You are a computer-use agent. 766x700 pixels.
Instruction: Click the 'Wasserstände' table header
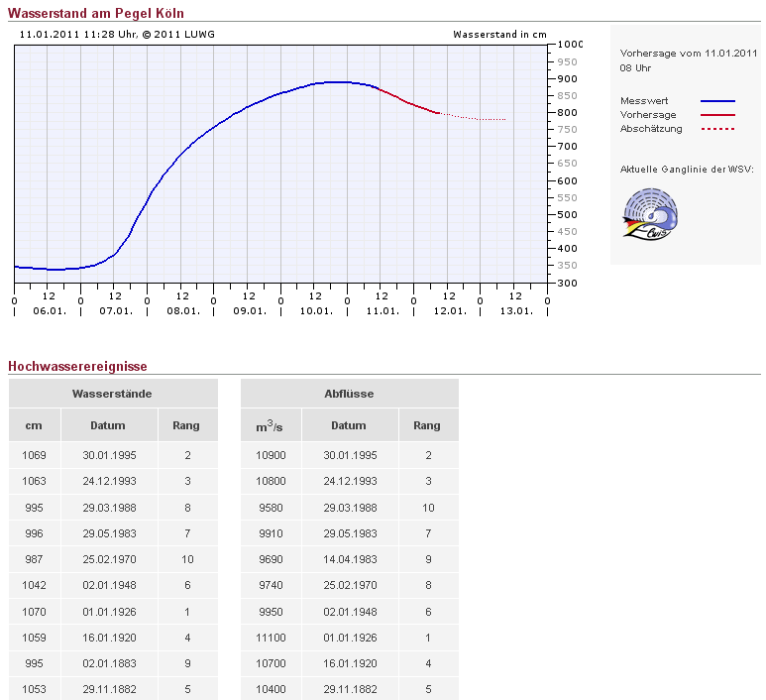click(x=112, y=394)
